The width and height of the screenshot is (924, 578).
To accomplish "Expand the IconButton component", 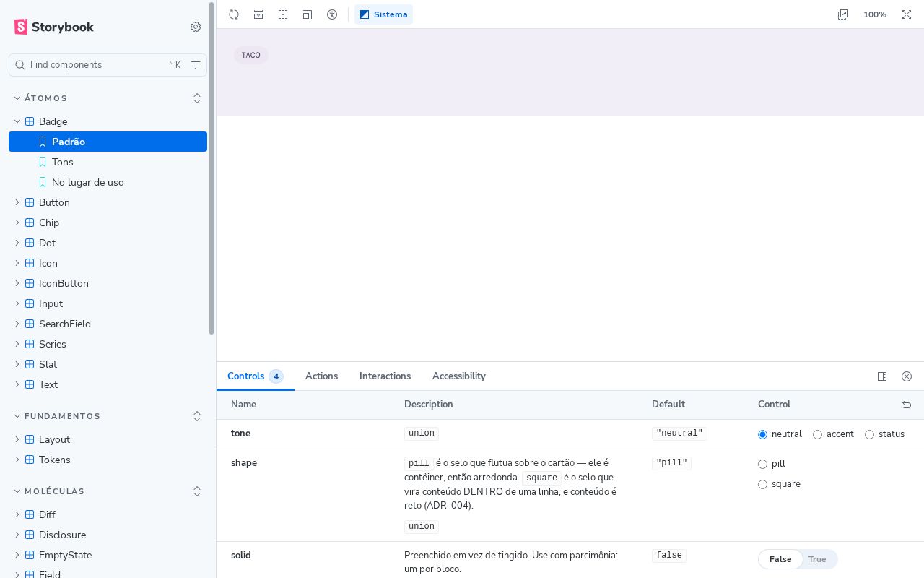I will [108, 283].
